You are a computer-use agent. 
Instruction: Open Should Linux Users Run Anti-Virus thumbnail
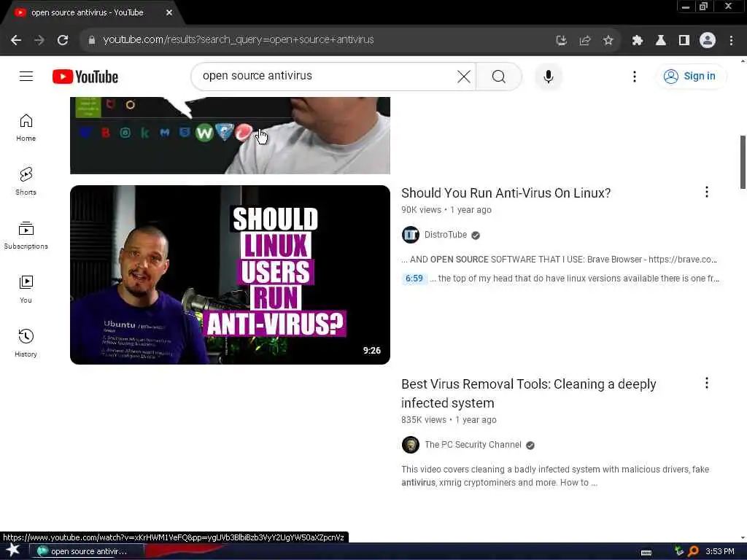[x=230, y=275]
